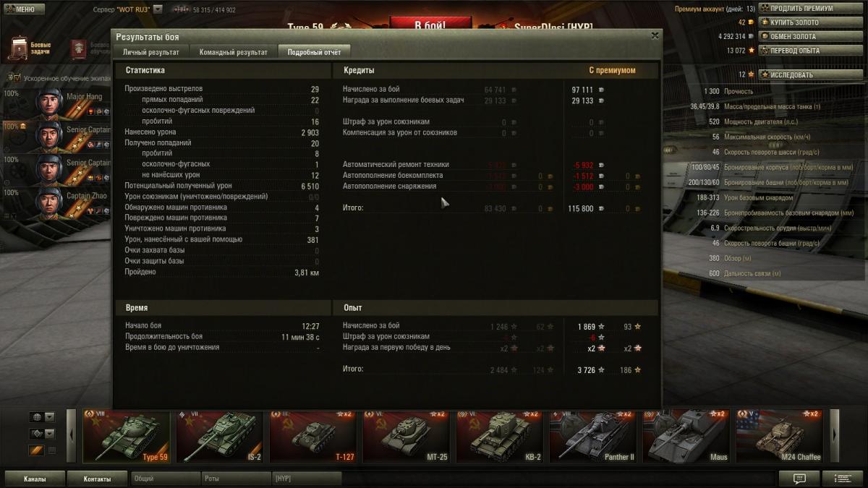Open the nation filter dropdown arrow
Screen dimensions: 868x488
pyautogui.click(x=49, y=417)
